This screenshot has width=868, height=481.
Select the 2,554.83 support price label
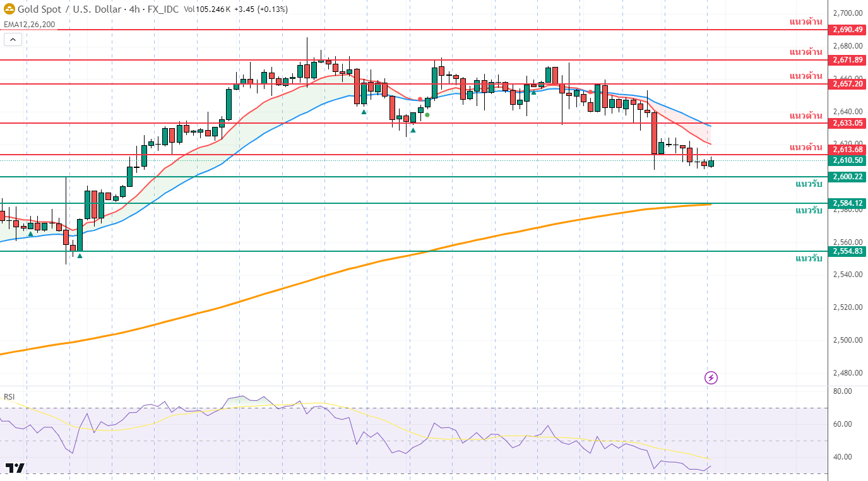847,251
